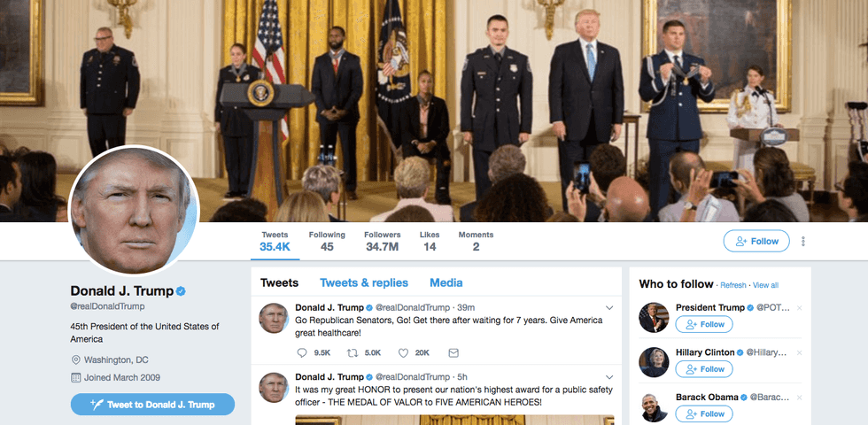This screenshot has height=425, width=868.
Task: Expand the chevron menu on the 5h tweet
Action: coord(609,377)
